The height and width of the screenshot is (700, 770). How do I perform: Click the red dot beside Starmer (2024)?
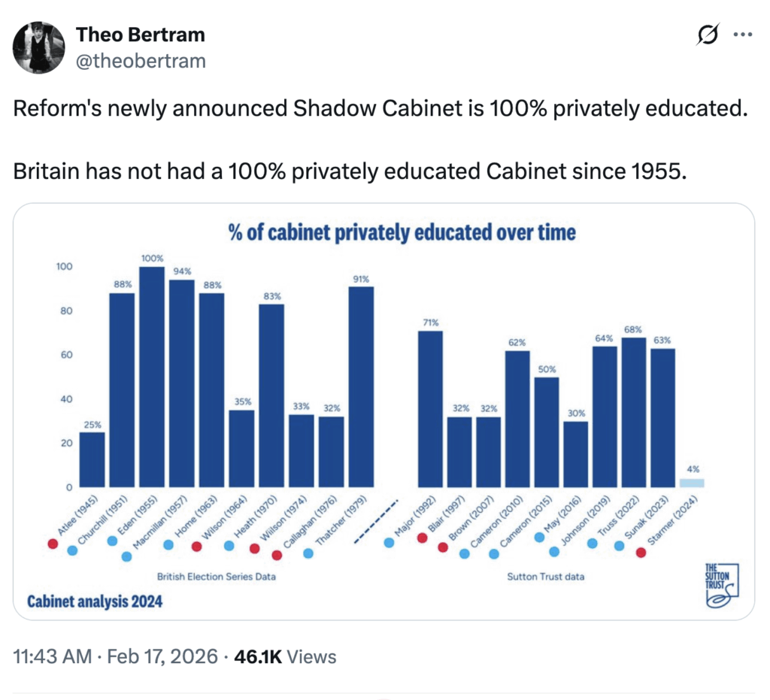pos(641,553)
